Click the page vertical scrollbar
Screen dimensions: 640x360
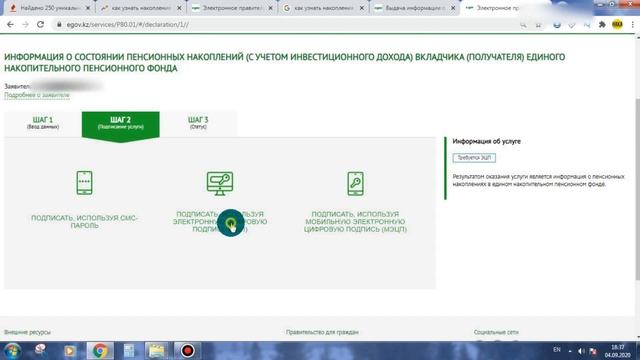[637, 189]
